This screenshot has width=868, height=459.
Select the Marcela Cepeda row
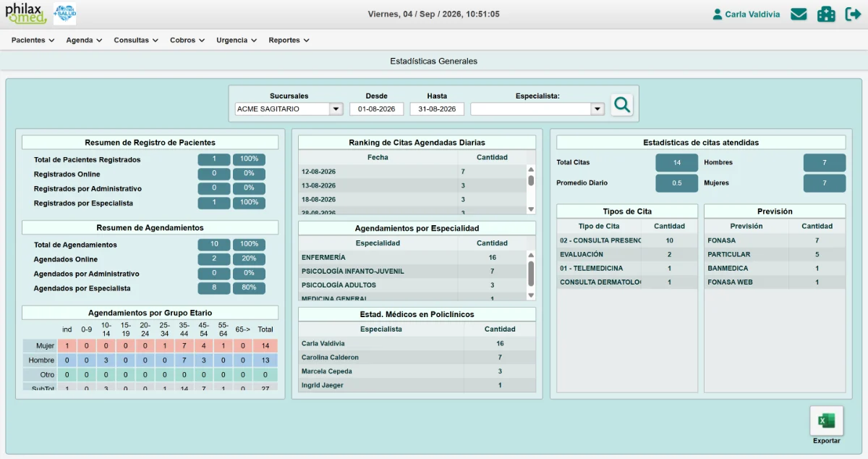coord(417,371)
